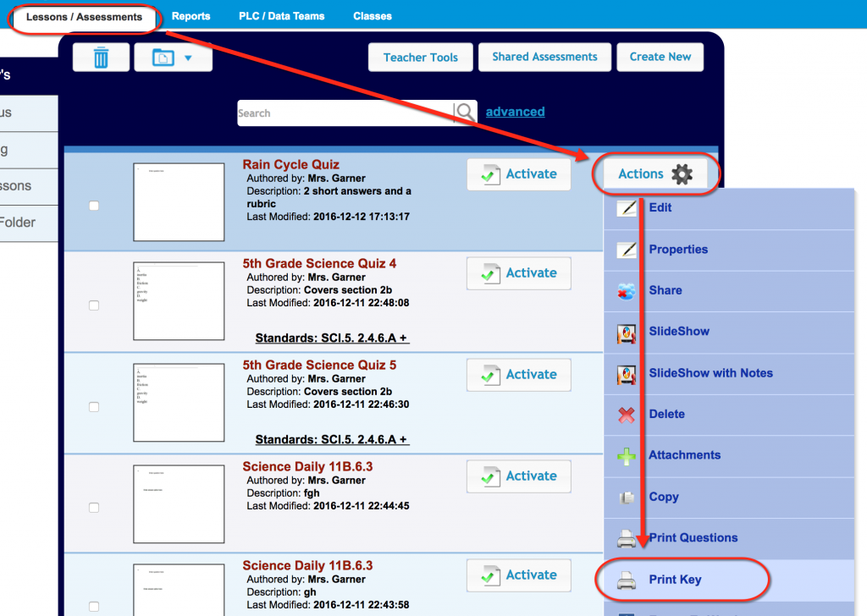Select the Share globe icon
Image resolution: width=867 pixels, height=616 pixels.
point(625,291)
